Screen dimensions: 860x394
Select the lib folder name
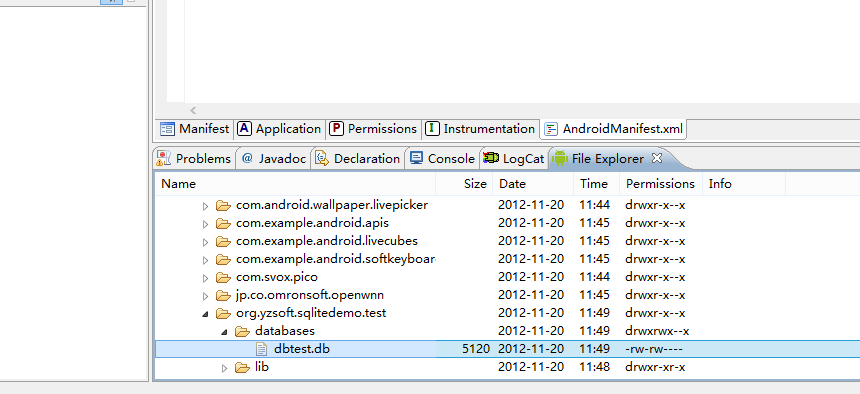(262, 367)
